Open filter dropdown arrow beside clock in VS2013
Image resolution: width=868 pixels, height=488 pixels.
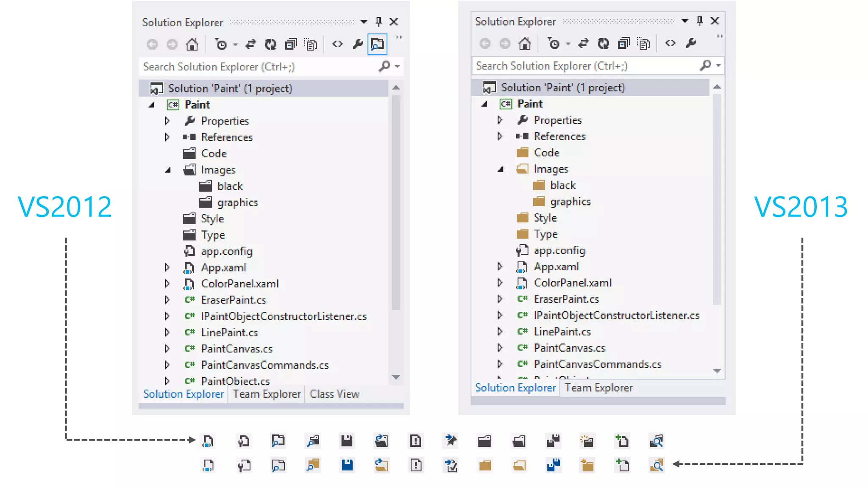(568, 44)
